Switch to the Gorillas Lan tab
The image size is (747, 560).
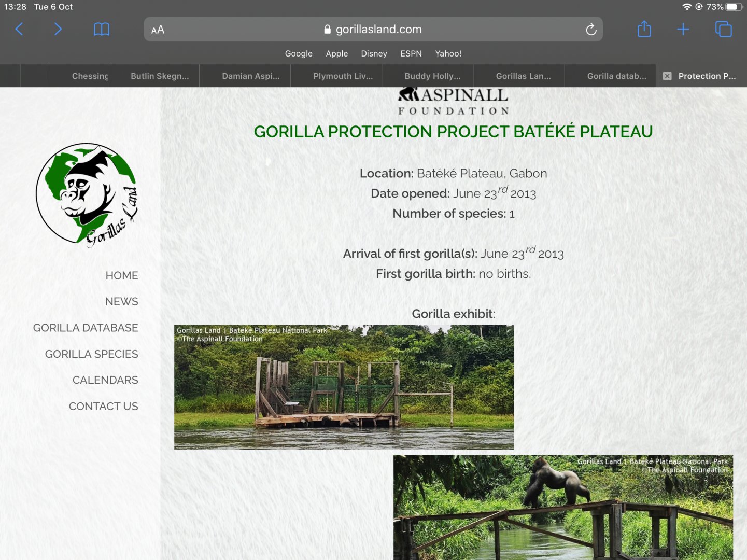click(524, 76)
